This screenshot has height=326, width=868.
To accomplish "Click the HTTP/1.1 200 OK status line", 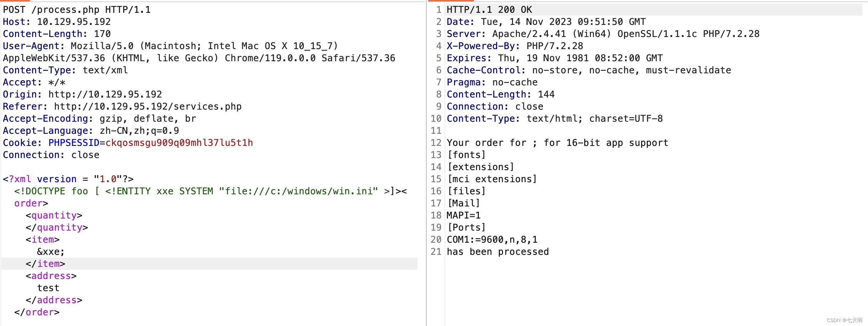I will [x=489, y=10].
